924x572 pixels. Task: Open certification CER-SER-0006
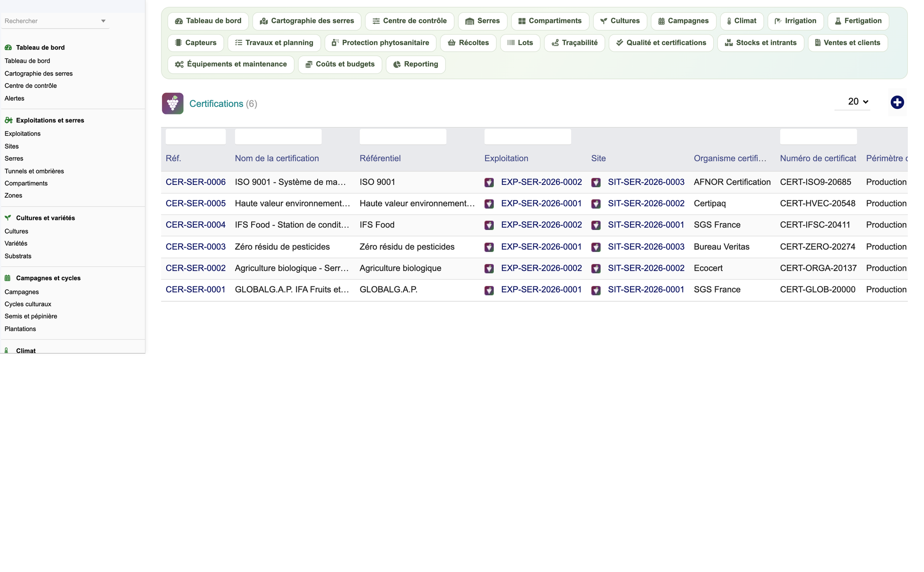(x=196, y=182)
